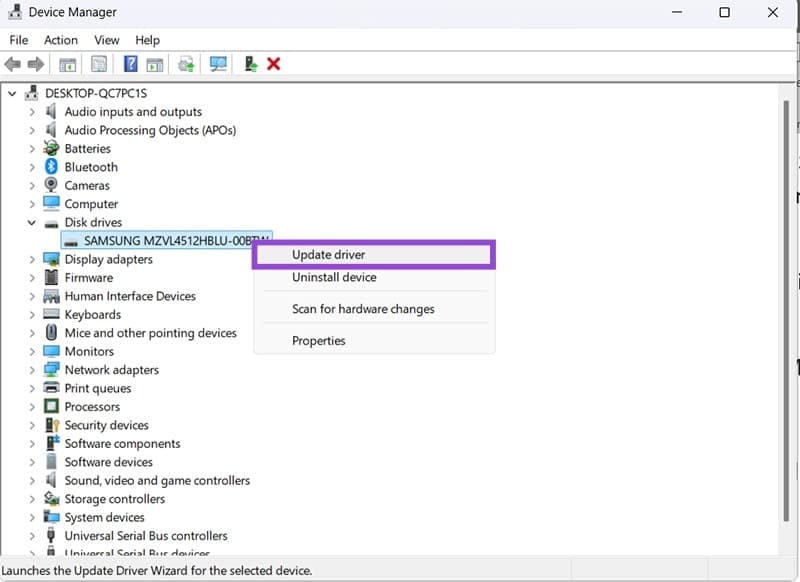Navigate forward using the toolbar arrow
This screenshot has height=582, width=800.
coord(35,63)
